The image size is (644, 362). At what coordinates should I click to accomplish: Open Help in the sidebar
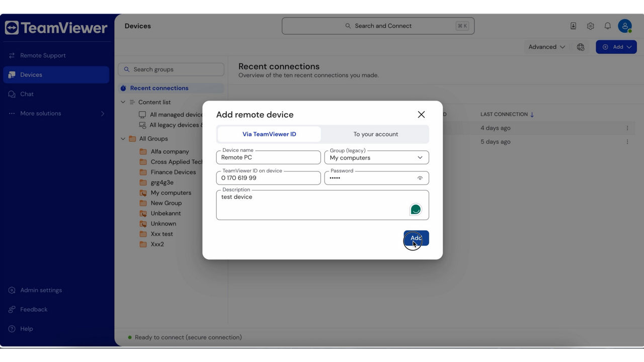point(26,329)
